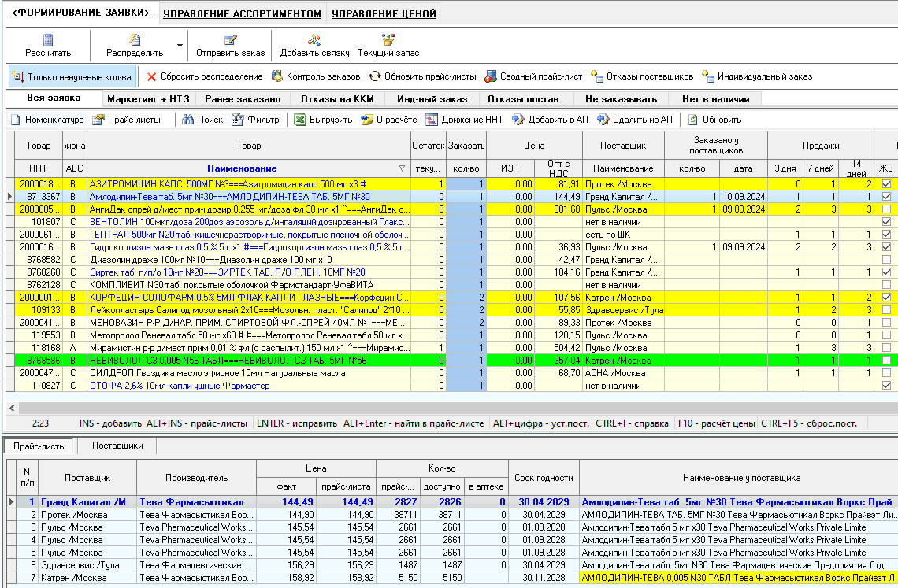Expand the Распределить dropdown arrow

tap(180, 46)
